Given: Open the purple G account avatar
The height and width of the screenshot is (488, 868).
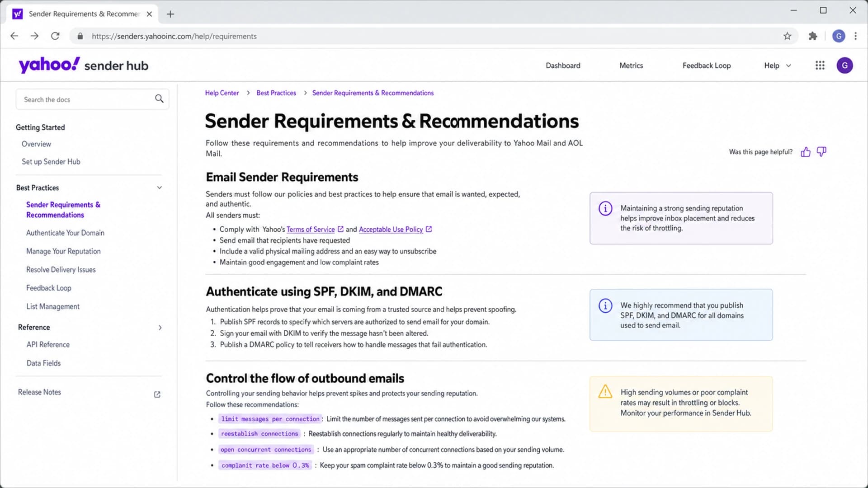Looking at the screenshot, I should point(844,66).
